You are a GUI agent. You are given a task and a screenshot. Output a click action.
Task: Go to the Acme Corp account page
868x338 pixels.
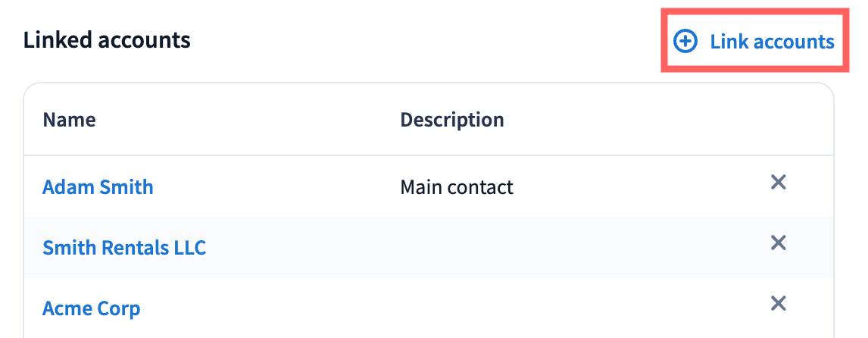[x=91, y=308]
